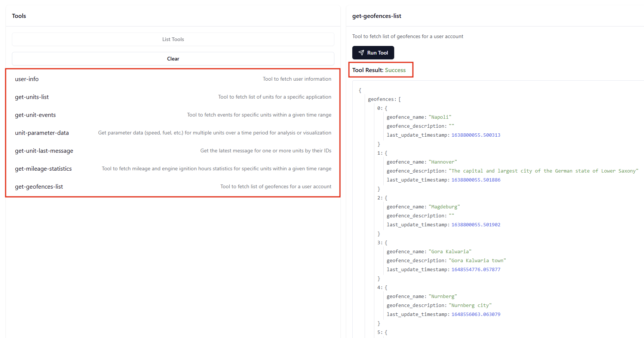
Task: Click the "Nurnberg" geofence name value
Action: coord(443,297)
